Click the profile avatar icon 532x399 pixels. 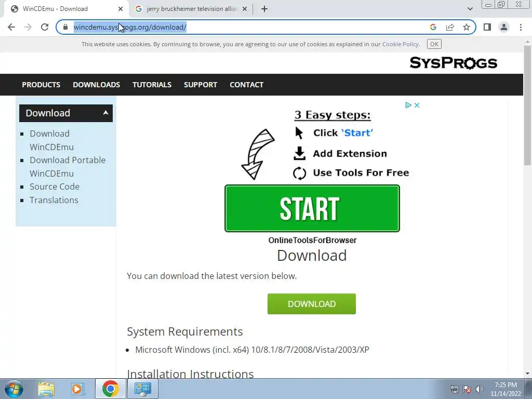click(x=504, y=27)
